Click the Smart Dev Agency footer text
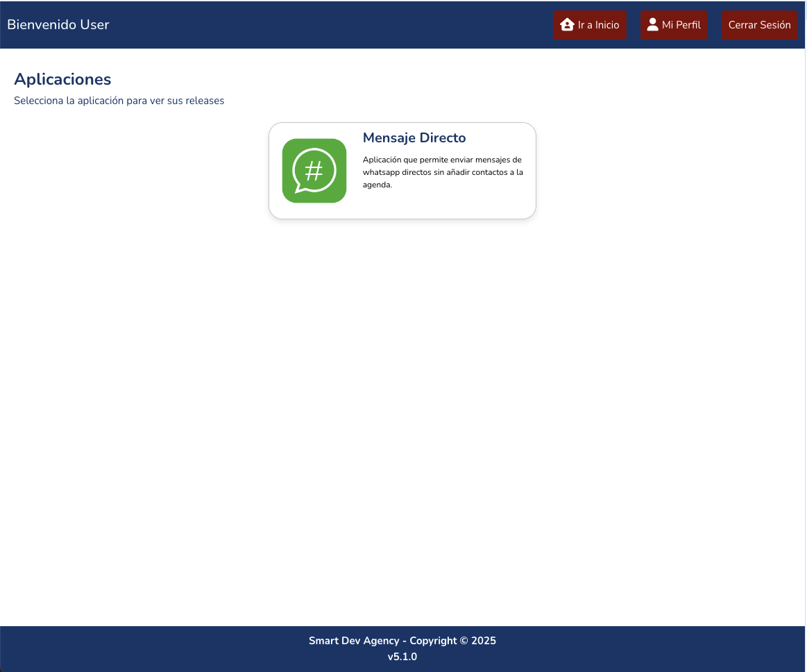 [x=402, y=640]
